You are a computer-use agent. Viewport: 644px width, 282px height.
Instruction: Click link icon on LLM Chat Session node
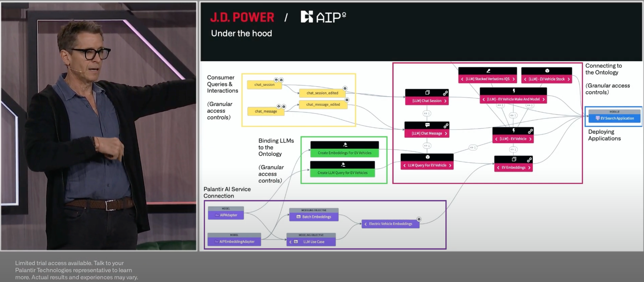(x=445, y=93)
